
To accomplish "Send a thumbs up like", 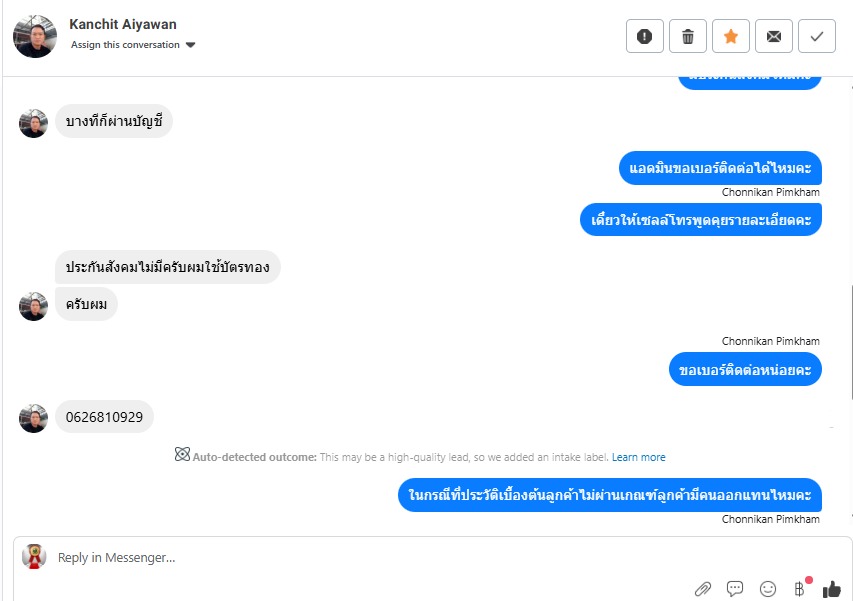I will (x=832, y=588).
